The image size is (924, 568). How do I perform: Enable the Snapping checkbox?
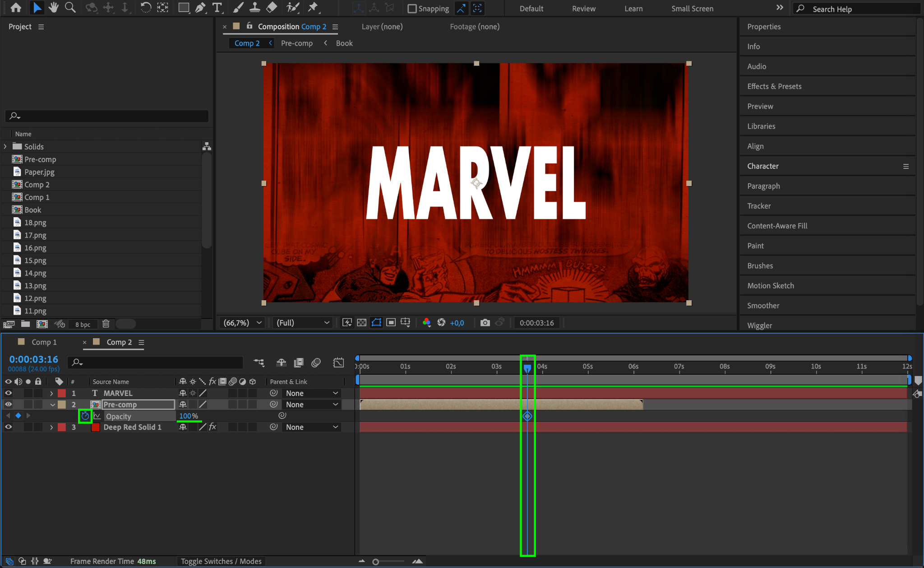[x=412, y=9]
